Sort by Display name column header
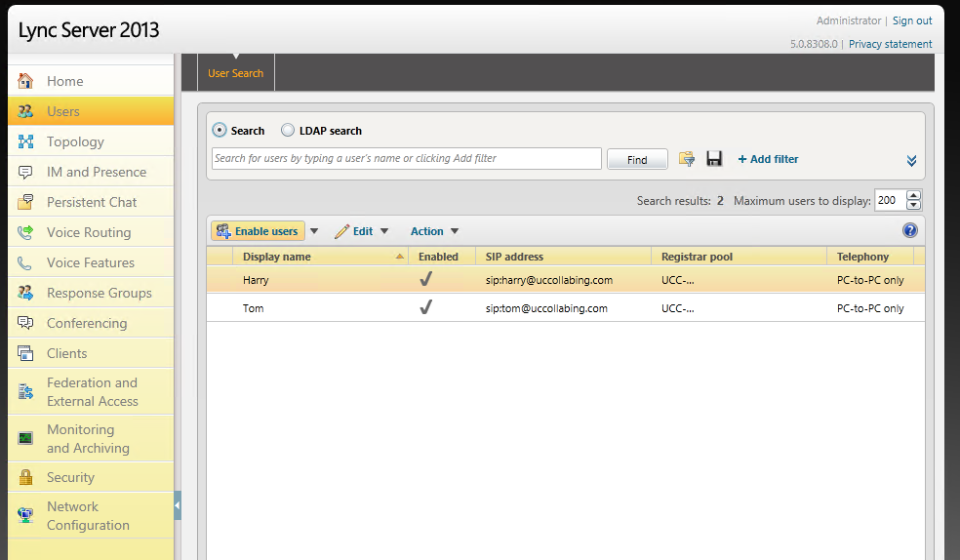 pos(320,257)
